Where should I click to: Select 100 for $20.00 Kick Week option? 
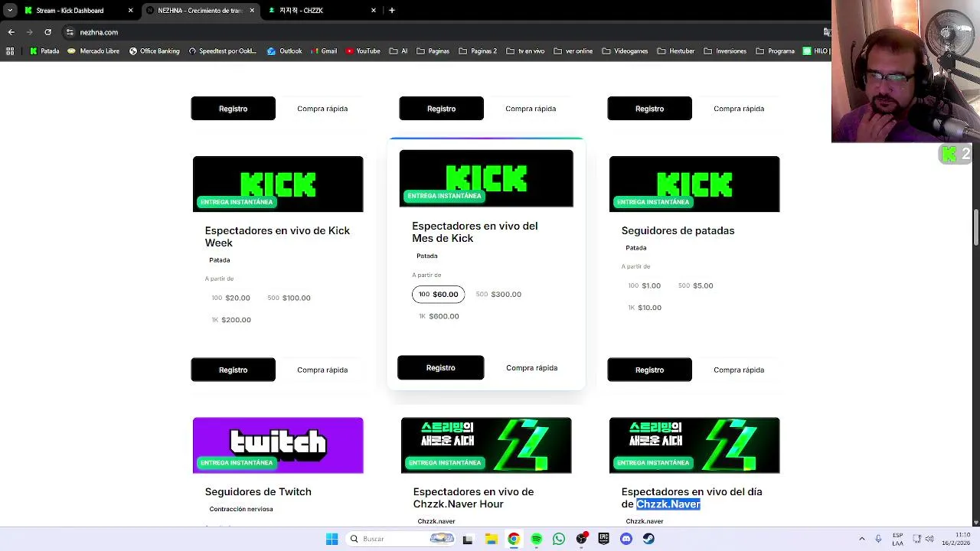click(x=230, y=298)
